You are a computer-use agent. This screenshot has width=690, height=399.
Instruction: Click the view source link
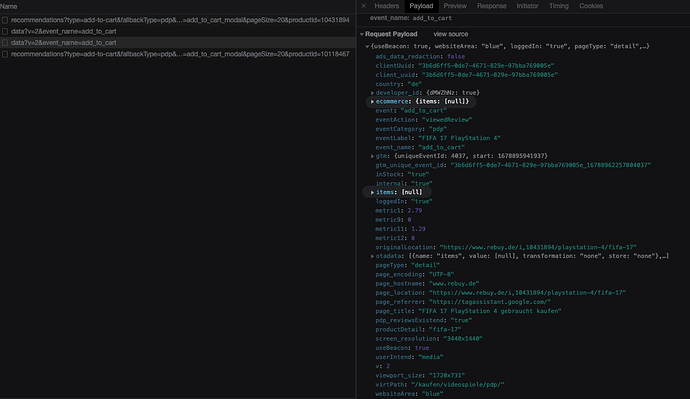tap(451, 34)
